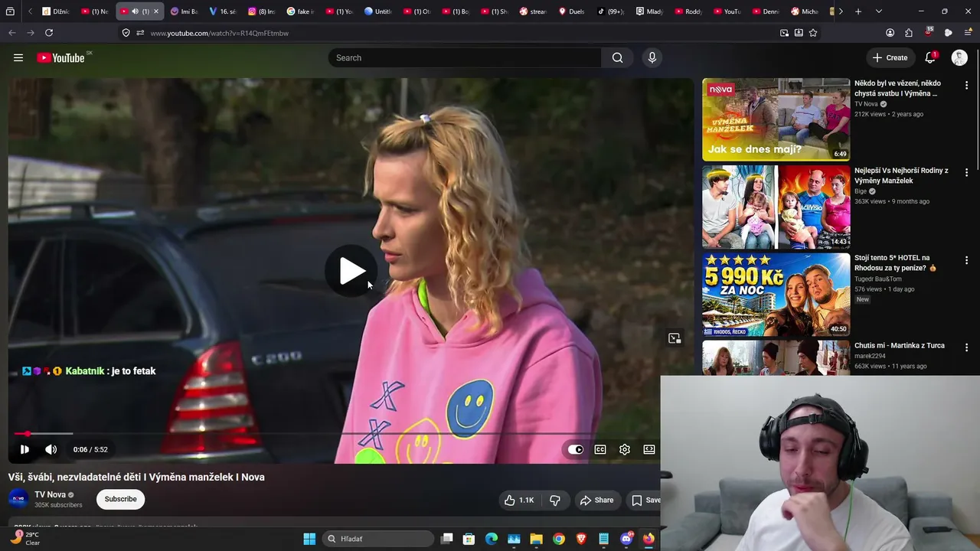Click the search magnifier button
980x551 pixels.
point(618,58)
